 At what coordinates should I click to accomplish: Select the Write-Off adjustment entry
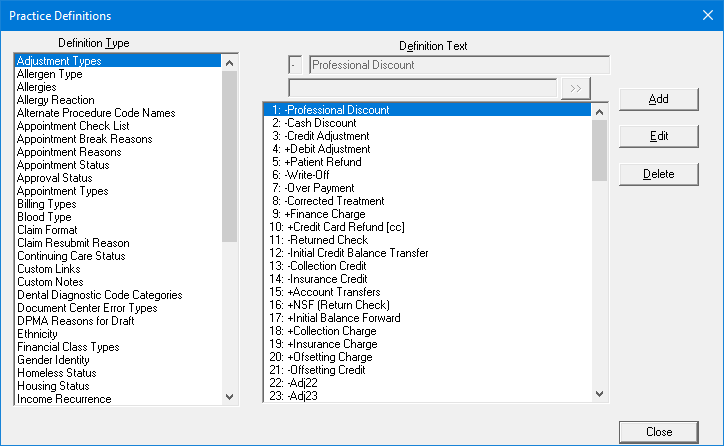coord(310,175)
